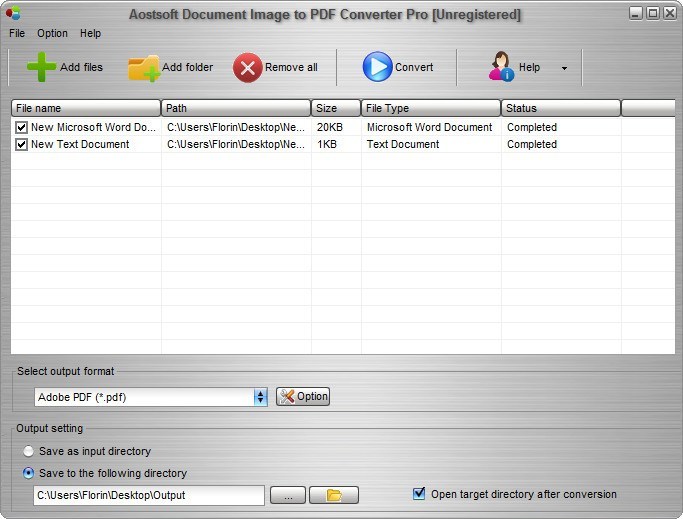The height and width of the screenshot is (519, 683).
Task: Click Completed status of Text Document row
Action: point(532,144)
